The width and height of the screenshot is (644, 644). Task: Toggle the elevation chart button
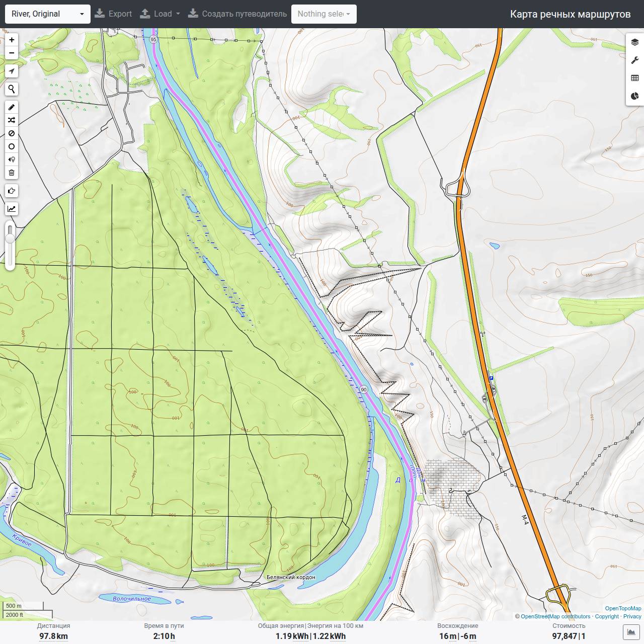pyautogui.click(x=631, y=632)
